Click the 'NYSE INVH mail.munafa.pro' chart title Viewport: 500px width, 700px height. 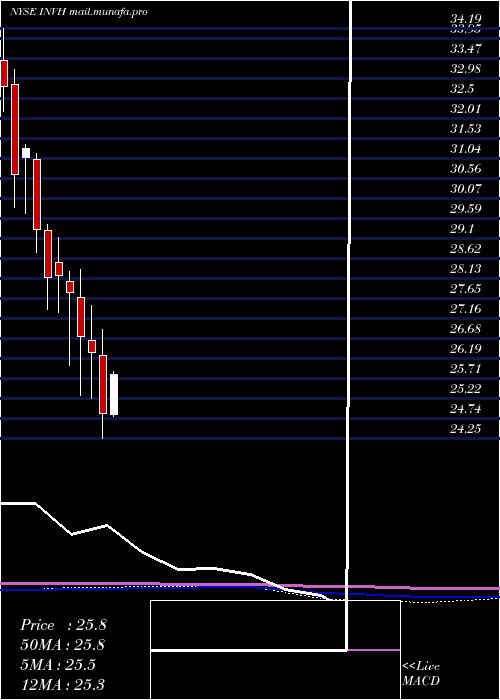(x=79, y=12)
